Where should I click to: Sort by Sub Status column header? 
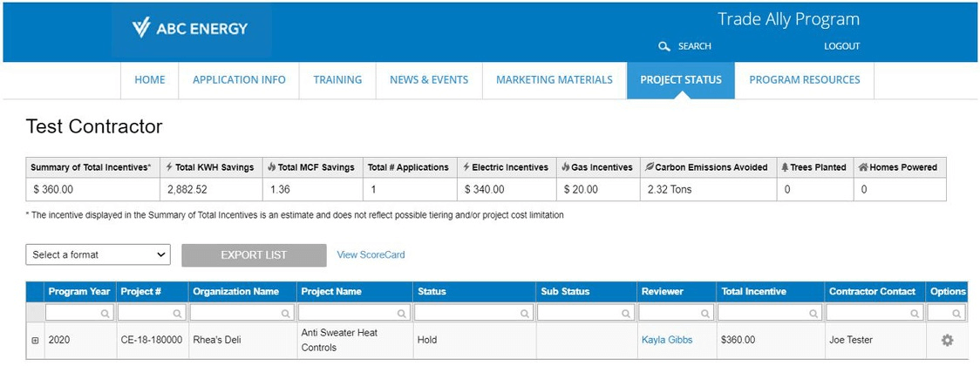586,292
